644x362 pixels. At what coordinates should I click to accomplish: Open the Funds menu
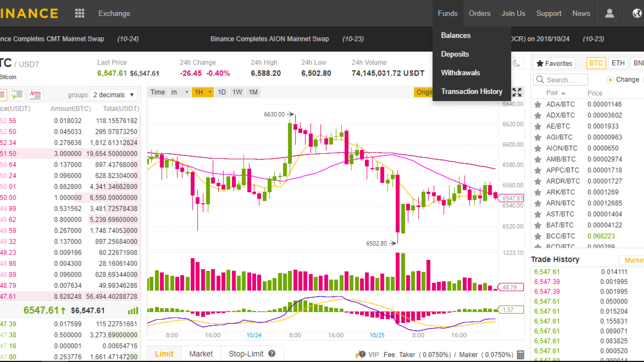click(x=448, y=13)
